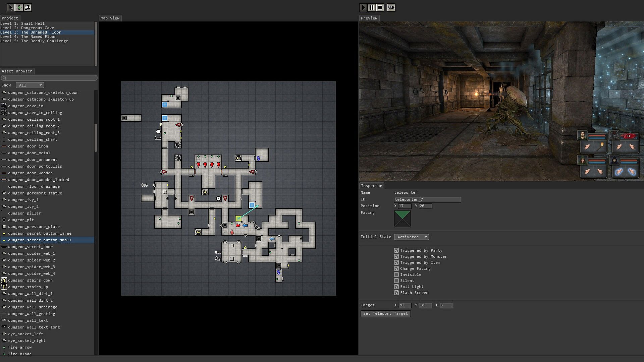Click Set Teleport Target button

[385, 313]
